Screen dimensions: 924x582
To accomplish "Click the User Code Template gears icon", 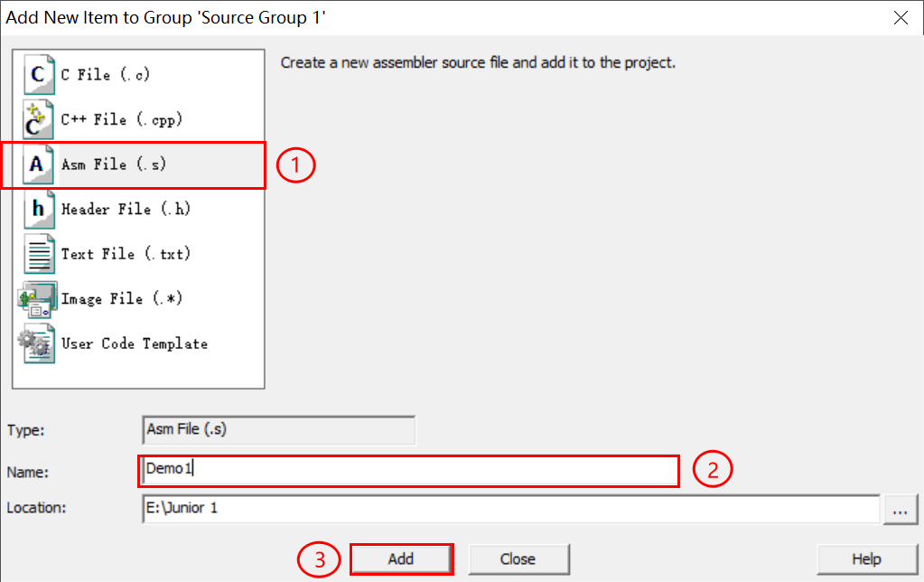I will point(36,343).
